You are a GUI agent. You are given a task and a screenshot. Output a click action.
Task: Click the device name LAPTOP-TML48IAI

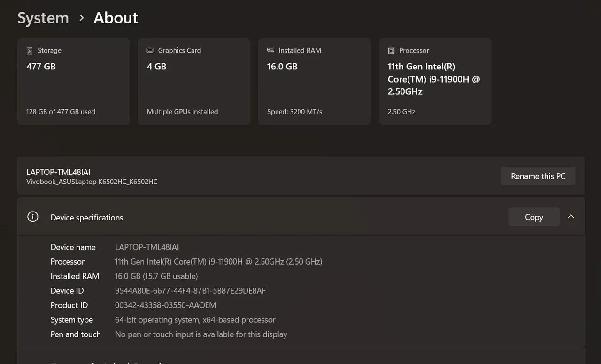click(58, 172)
